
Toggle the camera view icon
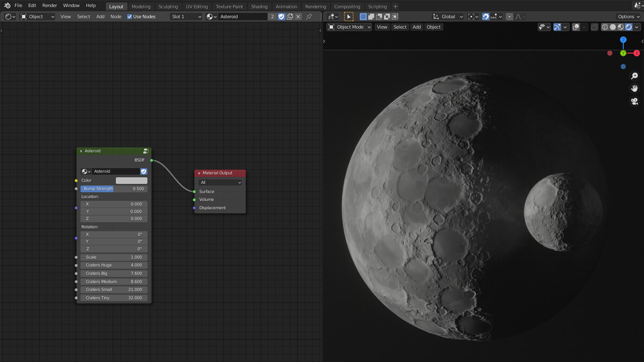tap(634, 100)
